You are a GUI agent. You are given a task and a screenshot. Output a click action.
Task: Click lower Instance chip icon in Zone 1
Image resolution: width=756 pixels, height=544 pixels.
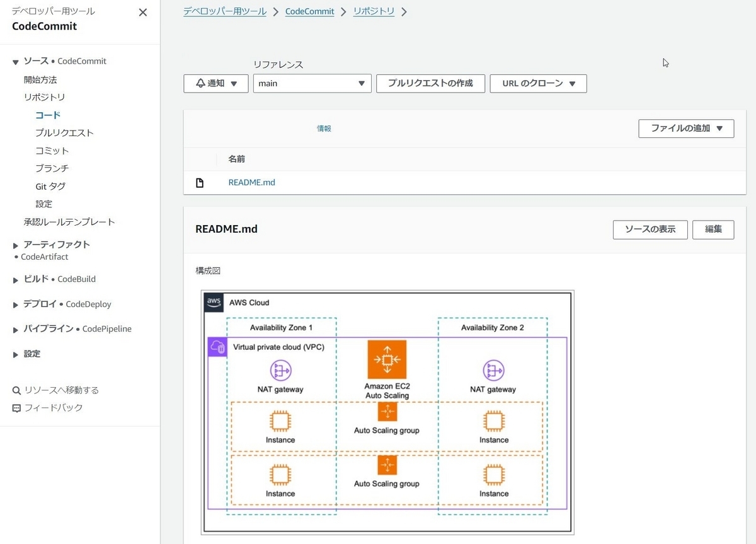click(x=280, y=475)
